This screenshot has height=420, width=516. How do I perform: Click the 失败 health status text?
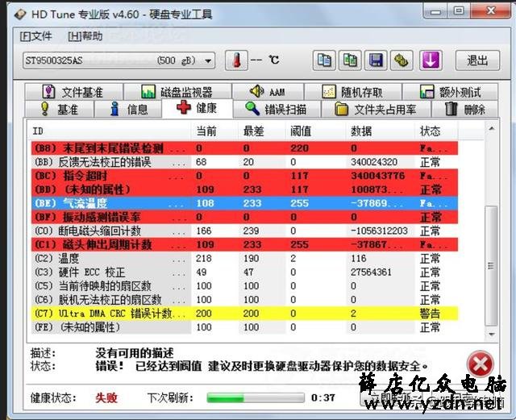[106, 398]
